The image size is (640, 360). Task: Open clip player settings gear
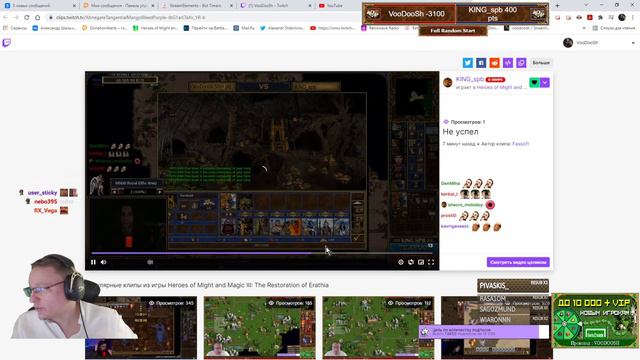(x=401, y=262)
